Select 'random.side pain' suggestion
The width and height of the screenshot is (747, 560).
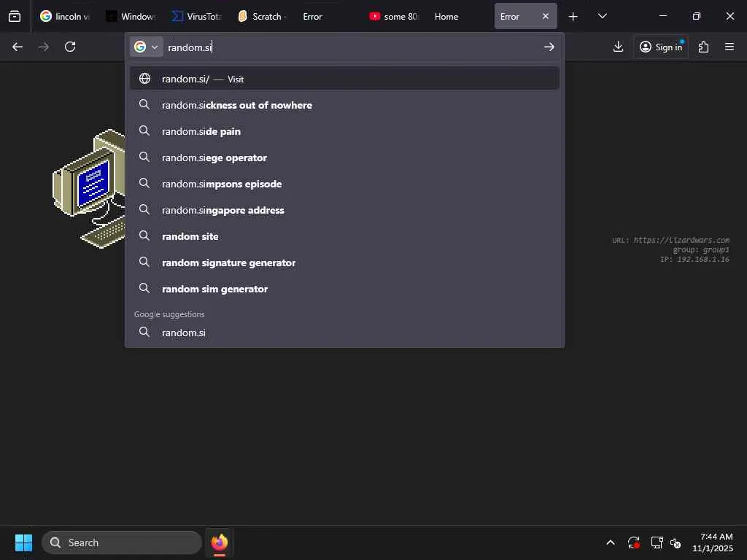pos(344,131)
